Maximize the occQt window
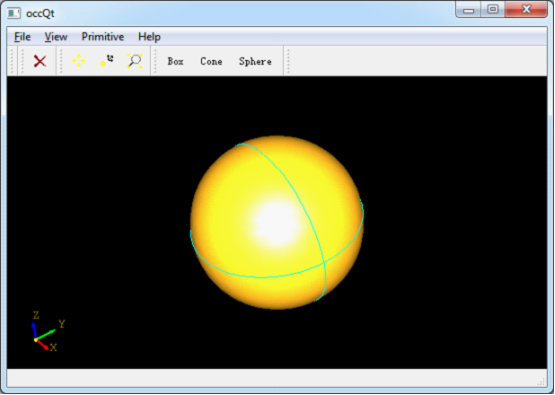The width and height of the screenshot is (555, 395). pyautogui.click(x=493, y=10)
